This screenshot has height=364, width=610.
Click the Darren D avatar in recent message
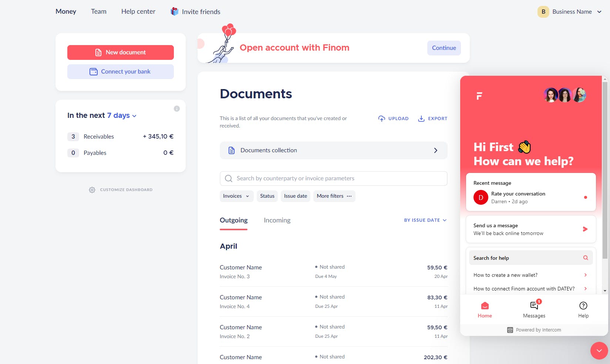click(x=481, y=197)
